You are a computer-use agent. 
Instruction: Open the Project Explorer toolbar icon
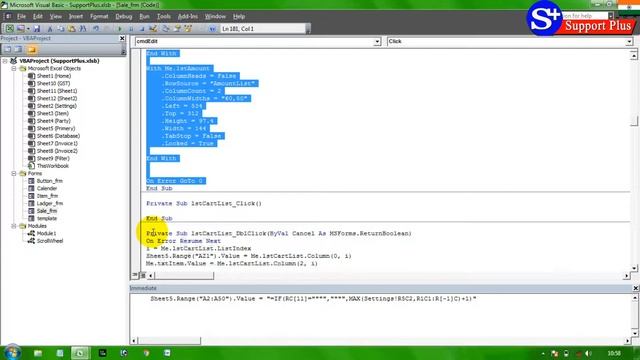point(166,29)
